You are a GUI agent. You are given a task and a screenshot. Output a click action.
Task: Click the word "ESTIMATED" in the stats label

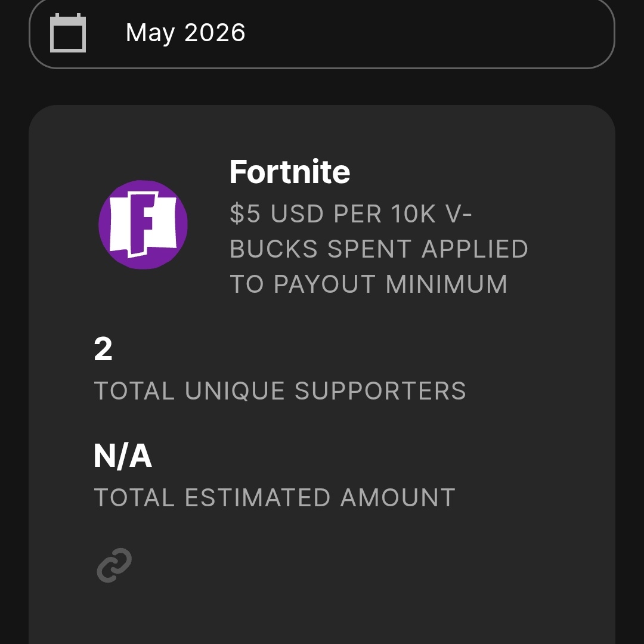[x=258, y=498]
